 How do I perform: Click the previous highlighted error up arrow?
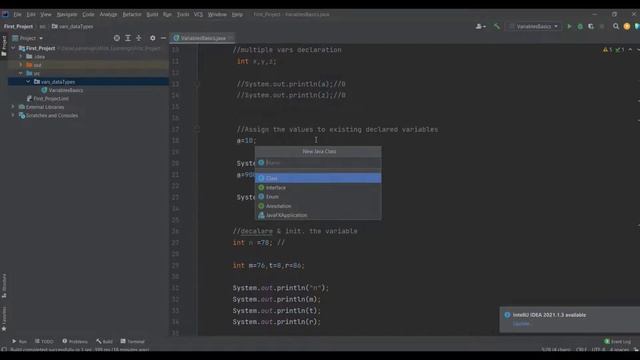630,50
